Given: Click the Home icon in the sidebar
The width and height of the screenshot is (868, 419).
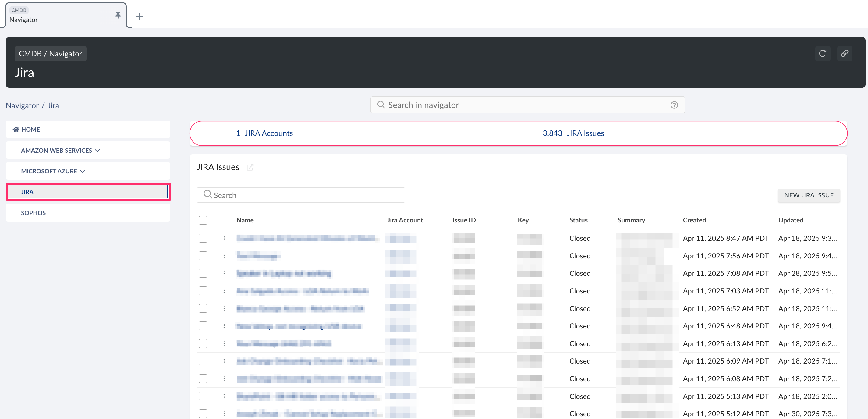Looking at the screenshot, I should [16, 129].
